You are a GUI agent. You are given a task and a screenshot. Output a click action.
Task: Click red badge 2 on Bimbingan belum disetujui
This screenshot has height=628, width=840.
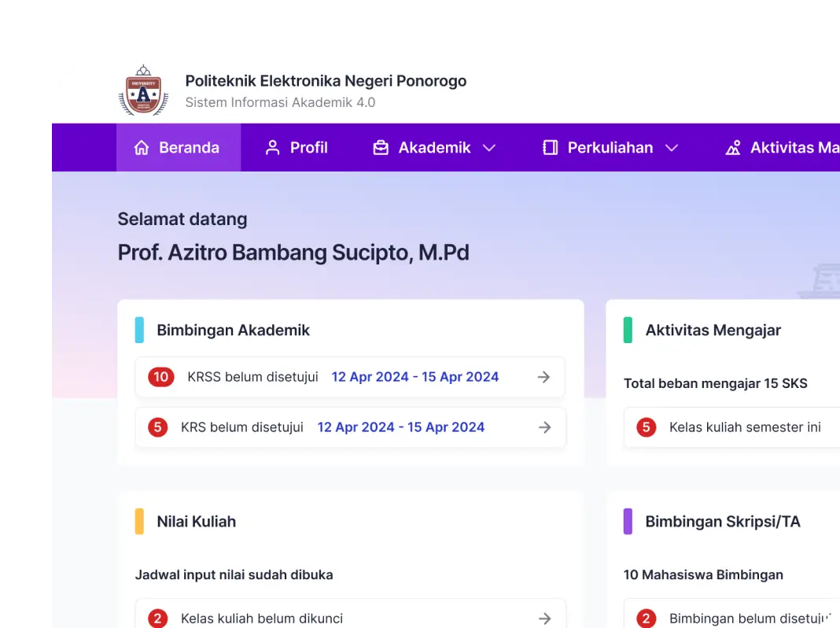(646, 619)
